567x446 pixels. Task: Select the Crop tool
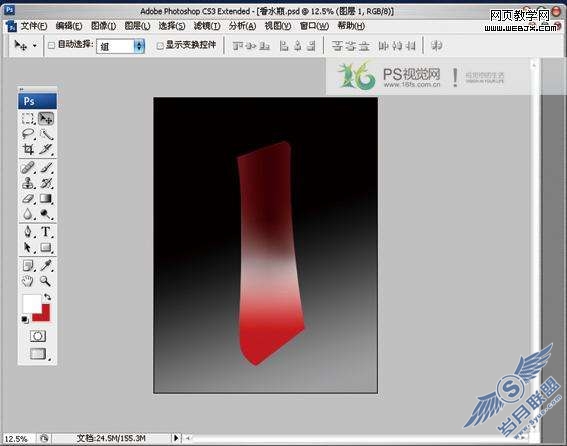28,149
